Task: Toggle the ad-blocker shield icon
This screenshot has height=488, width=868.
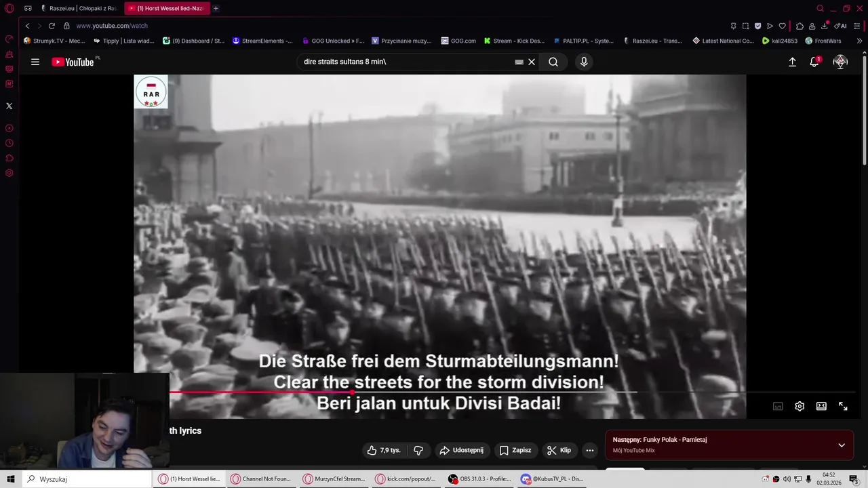Action: [757, 26]
